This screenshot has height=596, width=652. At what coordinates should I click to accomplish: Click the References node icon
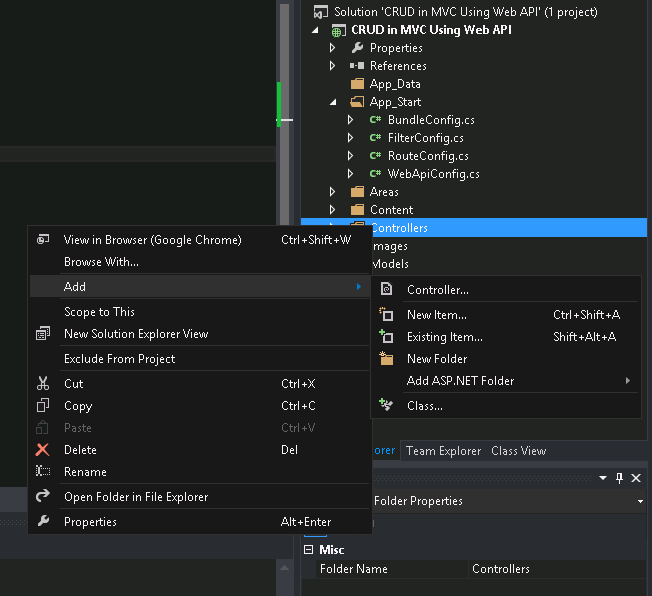point(357,66)
